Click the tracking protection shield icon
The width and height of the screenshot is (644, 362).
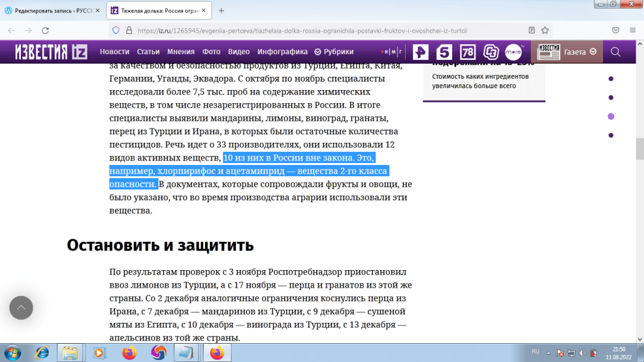click(116, 30)
